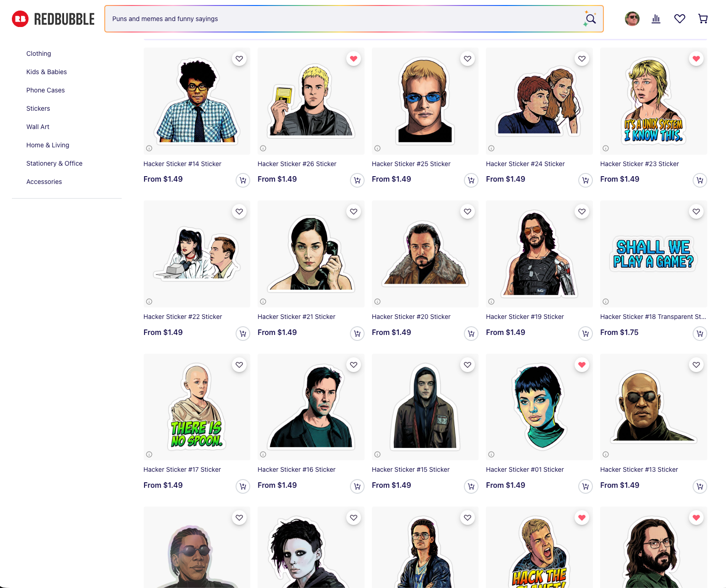Click From $1.75 price text
Viewport: 726px width, 588px height.
[619, 332]
